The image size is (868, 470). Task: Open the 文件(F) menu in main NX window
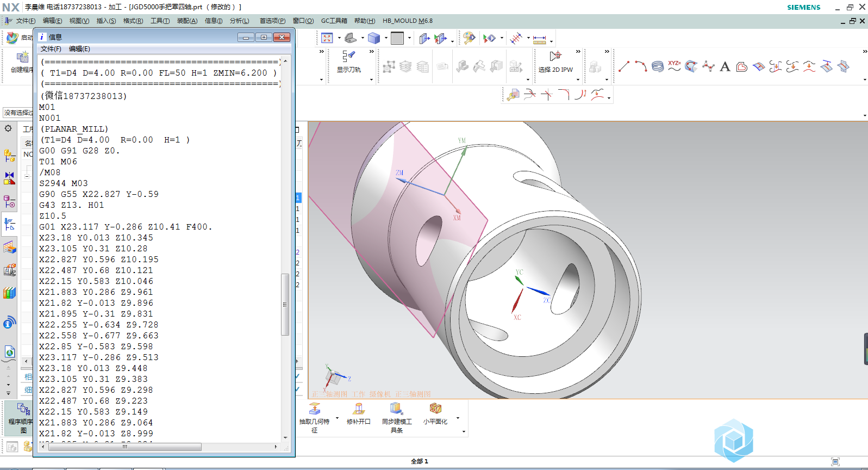click(x=25, y=21)
